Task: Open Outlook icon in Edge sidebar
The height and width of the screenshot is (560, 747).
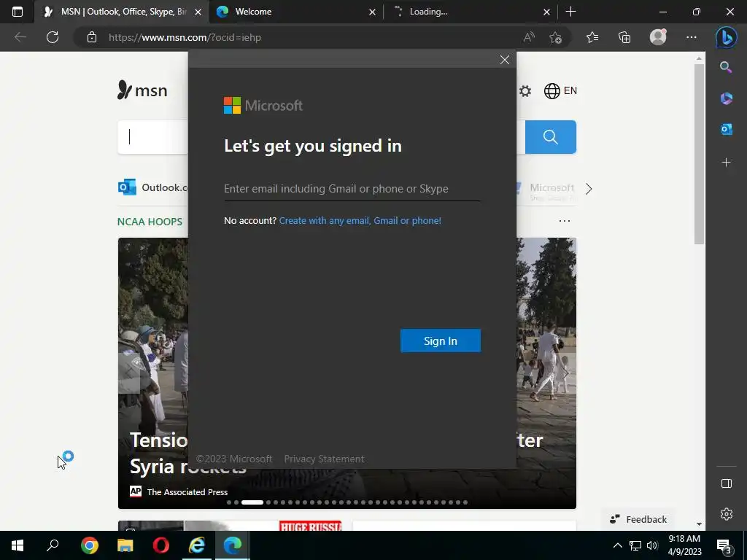Action: pyautogui.click(x=727, y=128)
